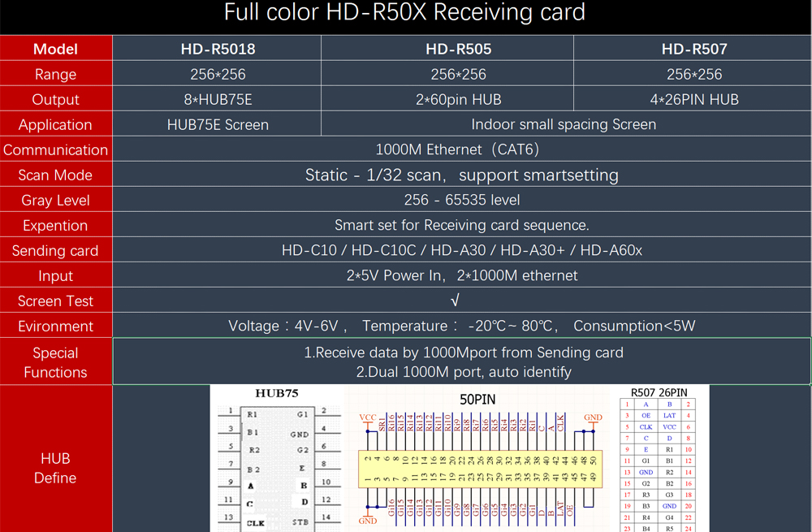Click the 'LAT' cell in R507 26PIN table
This screenshot has width=812, height=532.
[670, 415]
